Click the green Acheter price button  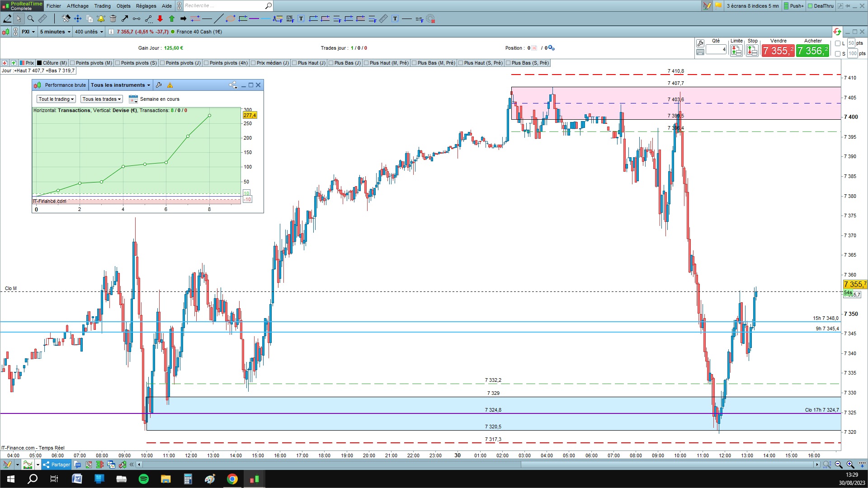click(812, 51)
